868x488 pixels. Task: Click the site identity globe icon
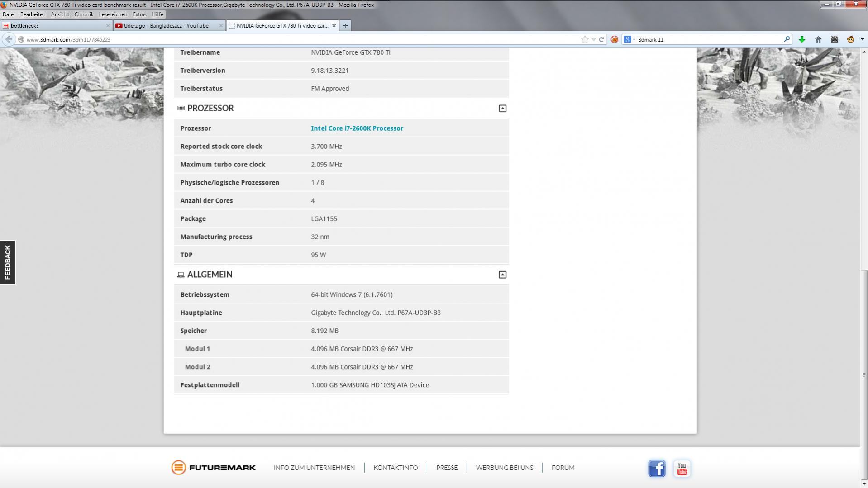pyautogui.click(x=21, y=39)
